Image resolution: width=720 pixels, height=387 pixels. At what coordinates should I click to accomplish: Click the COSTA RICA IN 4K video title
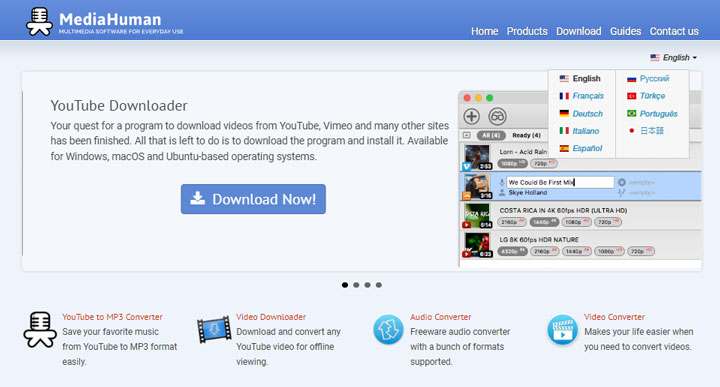tap(563, 210)
